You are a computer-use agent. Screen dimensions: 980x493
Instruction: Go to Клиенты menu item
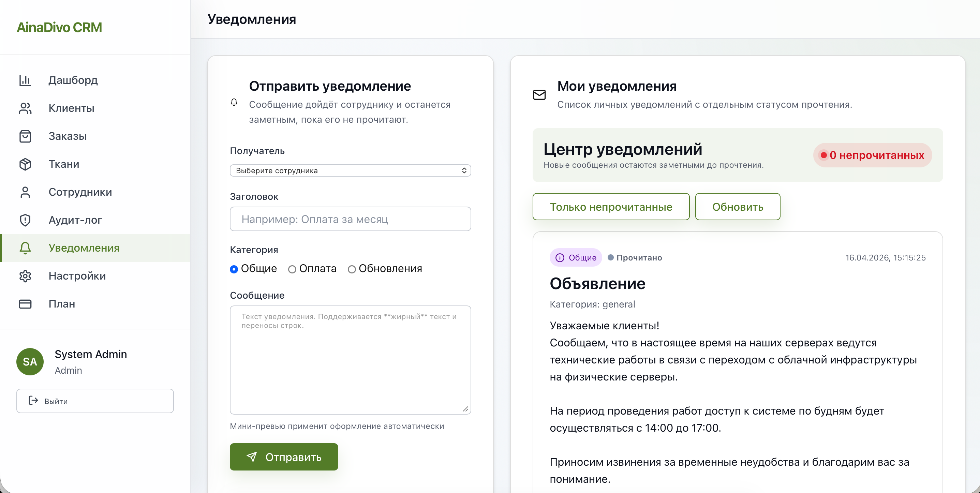pos(95,108)
